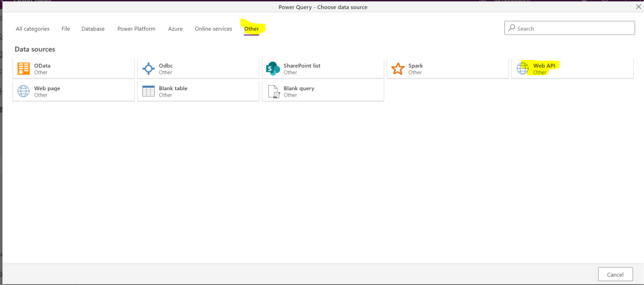Image resolution: width=644 pixels, height=285 pixels.
Task: Type in the Search data sources field
Action: coord(574,28)
